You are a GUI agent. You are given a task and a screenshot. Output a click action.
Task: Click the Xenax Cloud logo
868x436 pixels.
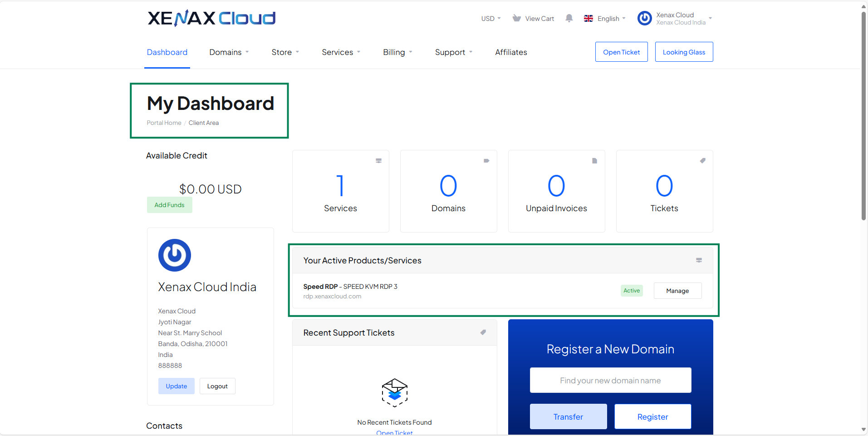pyautogui.click(x=211, y=18)
